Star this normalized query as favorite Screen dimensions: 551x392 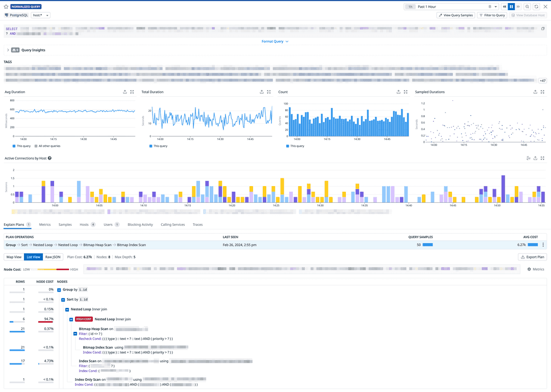pos(6,7)
